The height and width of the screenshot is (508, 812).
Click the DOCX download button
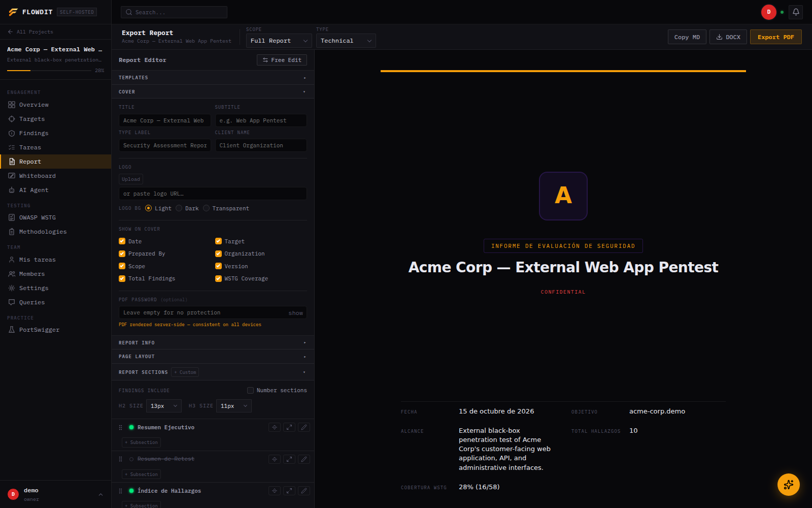pyautogui.click(x=728, y=37)
